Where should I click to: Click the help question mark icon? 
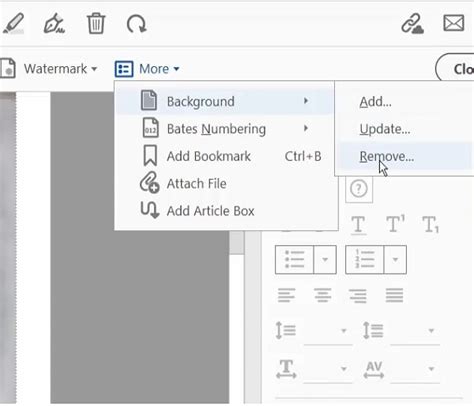359,189
